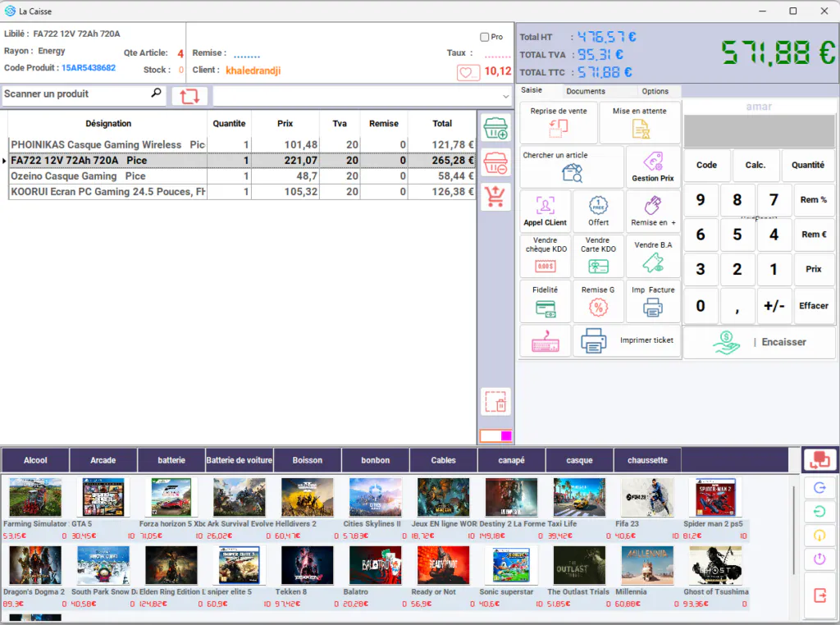840x625 pixels.
Task: Click the Appel Client icon
Action: tap(545, 205)
